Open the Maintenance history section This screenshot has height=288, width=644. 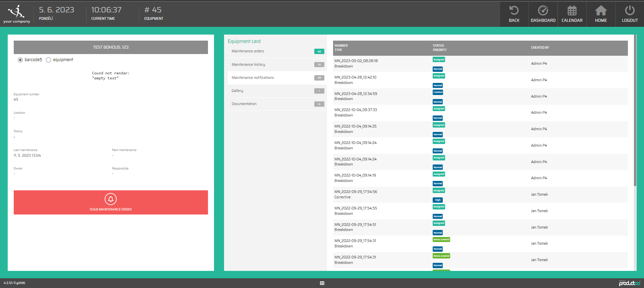coord(248,64)
